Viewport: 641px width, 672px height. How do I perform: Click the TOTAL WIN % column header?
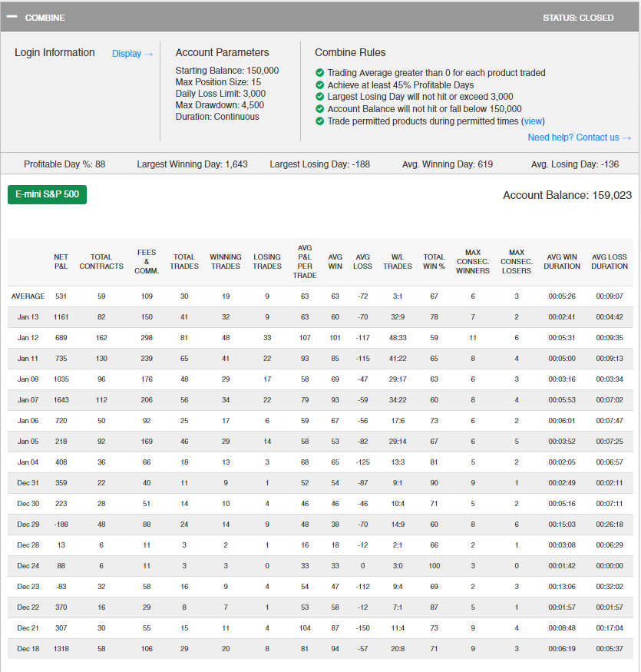tap(434, 262)
